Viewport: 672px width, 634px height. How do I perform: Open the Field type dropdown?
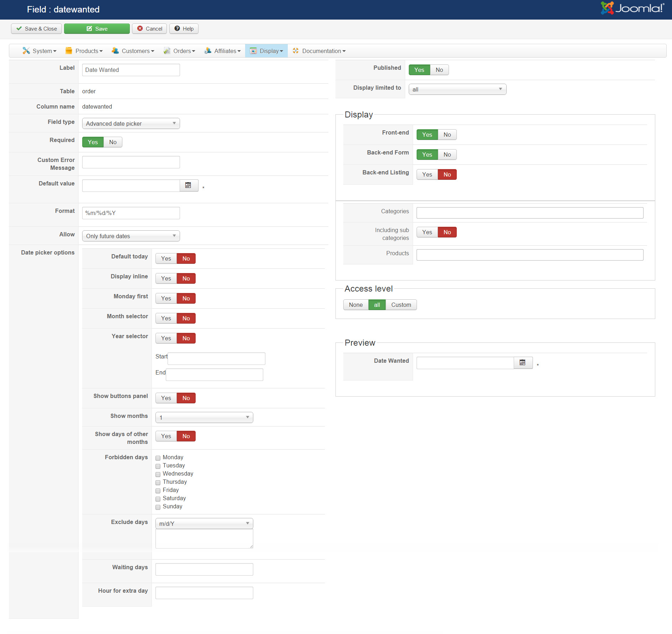click(131, 124)
